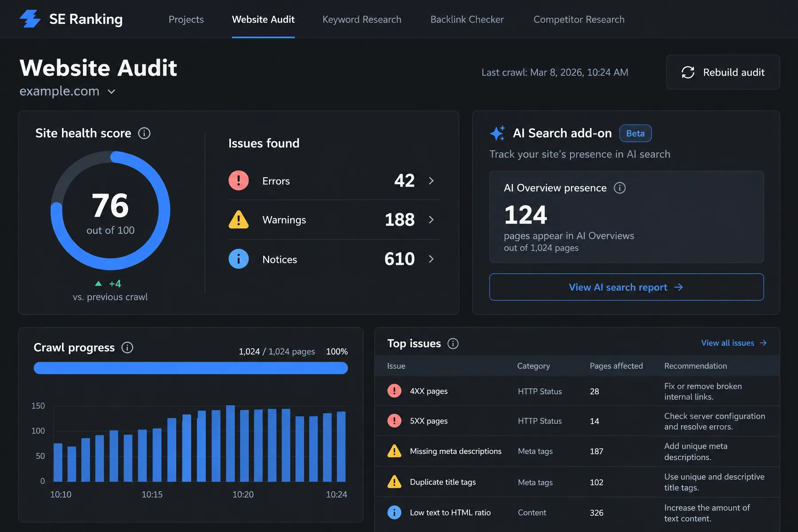This screenshot has width=798, height=532.
Task: Expand the Errors row chevron
Action: tap(431, 180)
